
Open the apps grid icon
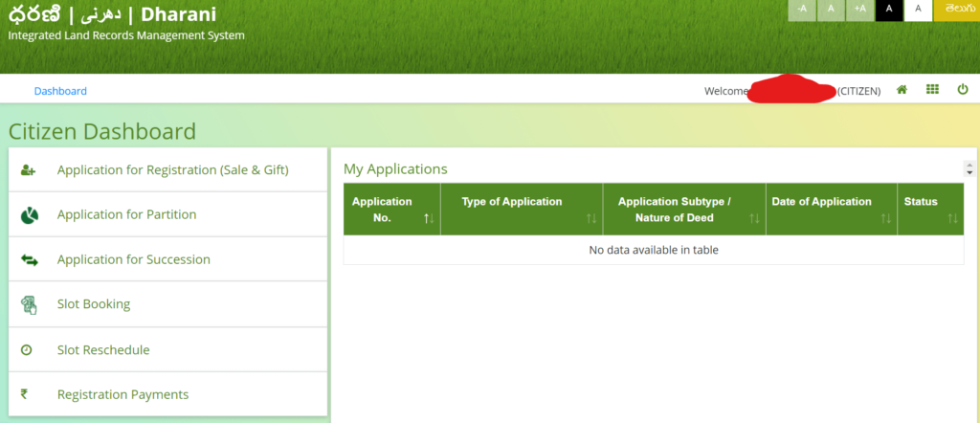coord(932,90)
